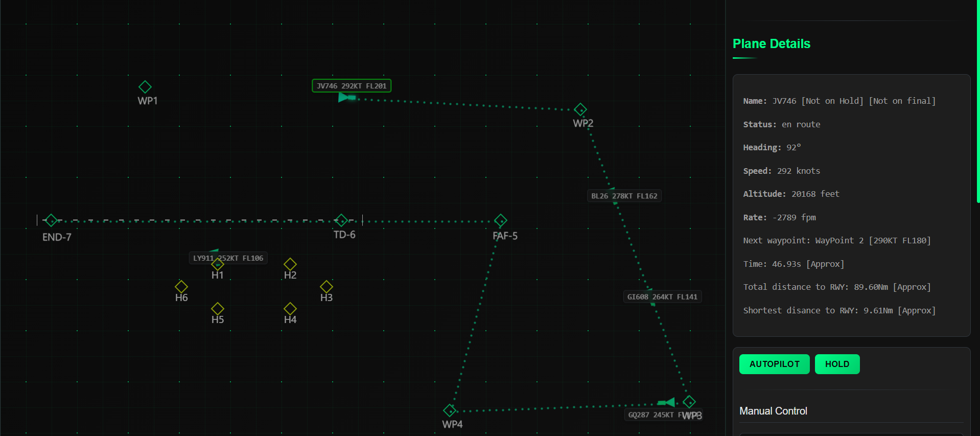Screen dimensions: 980x436
Task: Click the right panel vertical scrollbar
Action: 978,102
